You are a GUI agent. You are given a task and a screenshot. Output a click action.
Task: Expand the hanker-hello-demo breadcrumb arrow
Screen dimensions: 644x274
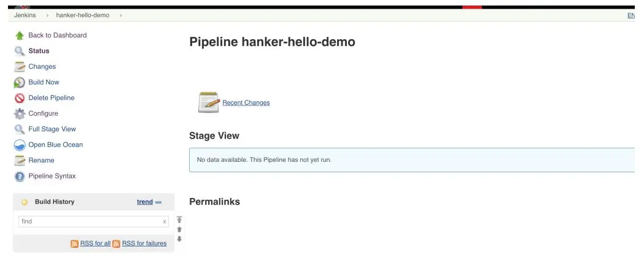click(x=121, y=15)
